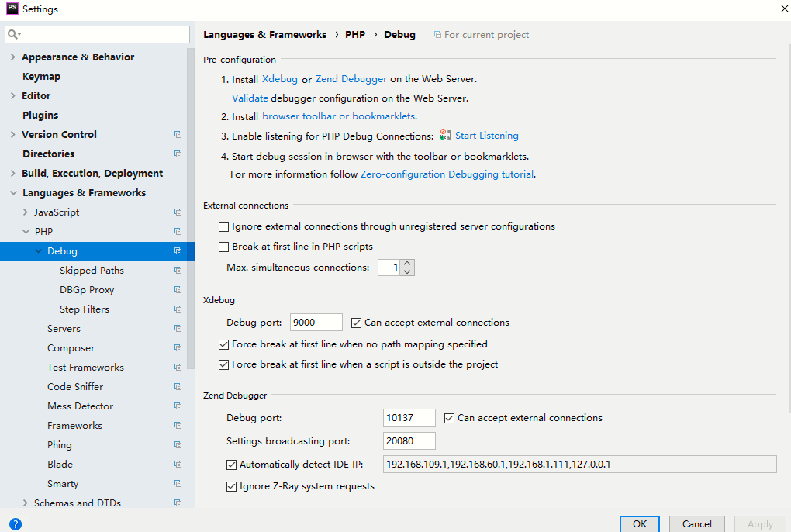Click Validate debugger configuration link
The image size is (791, 532).
tap(250, 98)
